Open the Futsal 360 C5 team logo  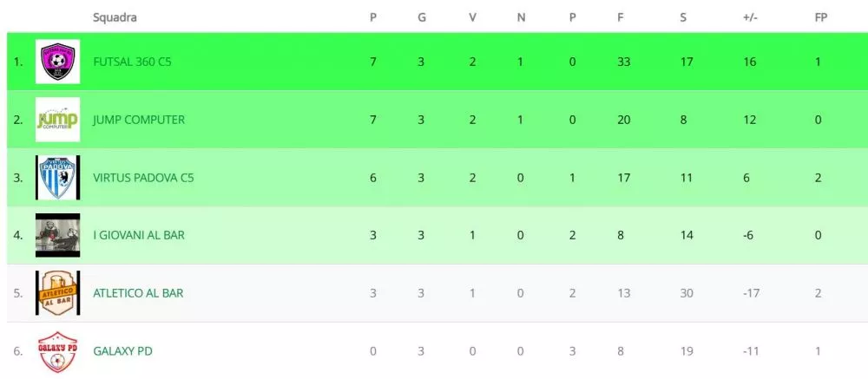(57, 62)
